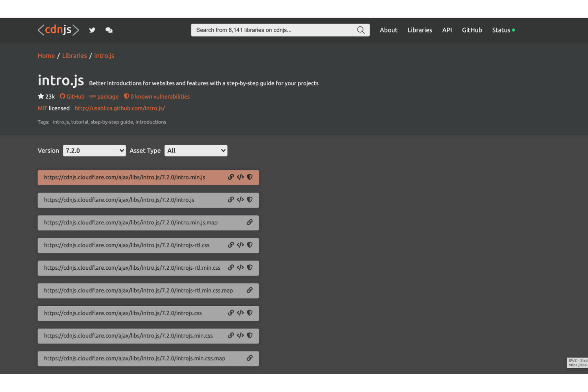
Task: Copy URL icon for introjs.min.css
Action: coord(231,336)
